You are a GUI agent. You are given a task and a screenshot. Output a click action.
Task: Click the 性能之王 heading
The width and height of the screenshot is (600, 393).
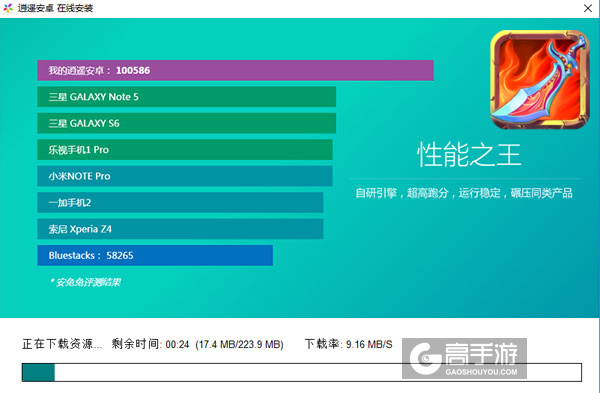(469, 155)
